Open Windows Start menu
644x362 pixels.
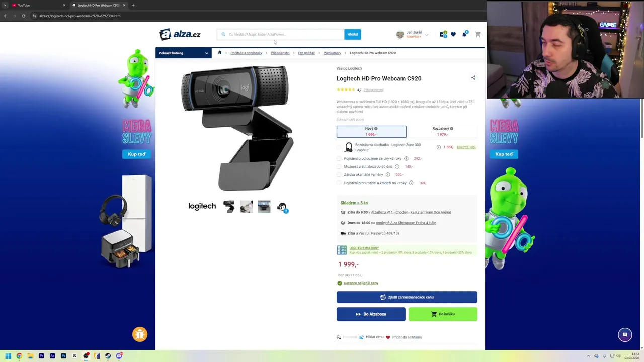[x=8, y=356]
